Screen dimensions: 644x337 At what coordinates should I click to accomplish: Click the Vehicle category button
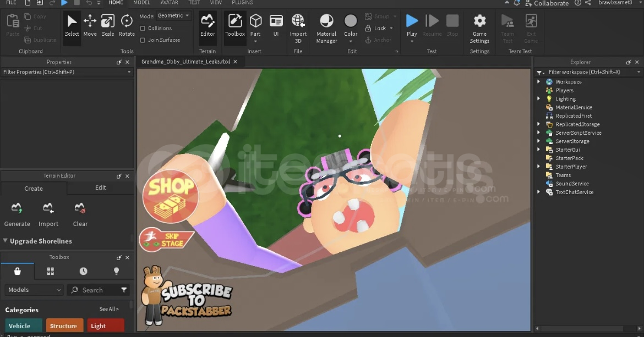coord(24,325)
